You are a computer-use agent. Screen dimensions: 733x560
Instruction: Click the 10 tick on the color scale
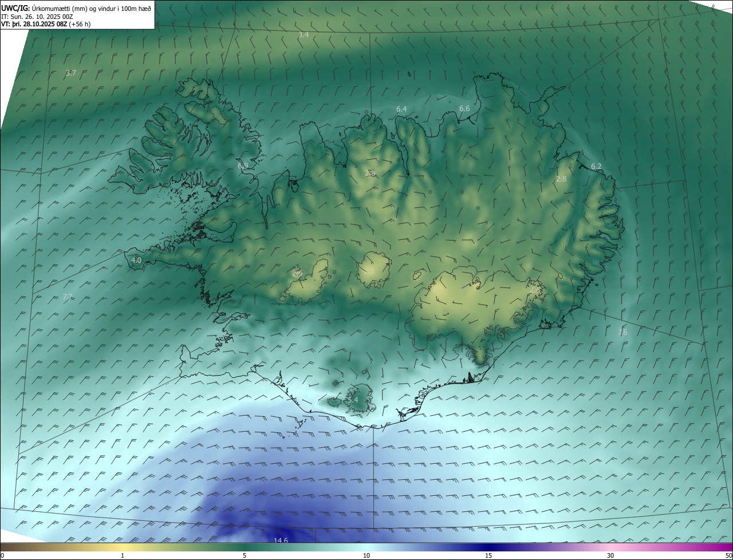366,555
